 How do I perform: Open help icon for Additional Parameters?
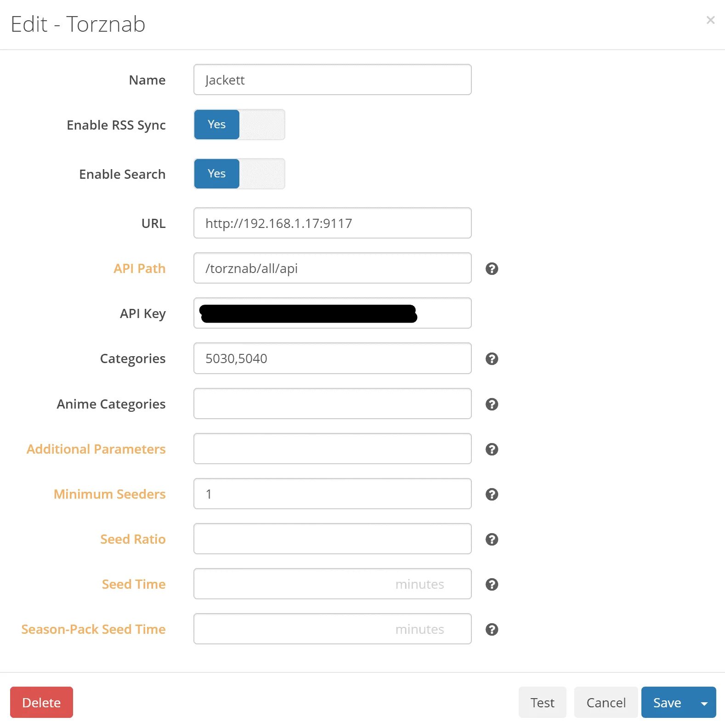(x=492, y=449)
